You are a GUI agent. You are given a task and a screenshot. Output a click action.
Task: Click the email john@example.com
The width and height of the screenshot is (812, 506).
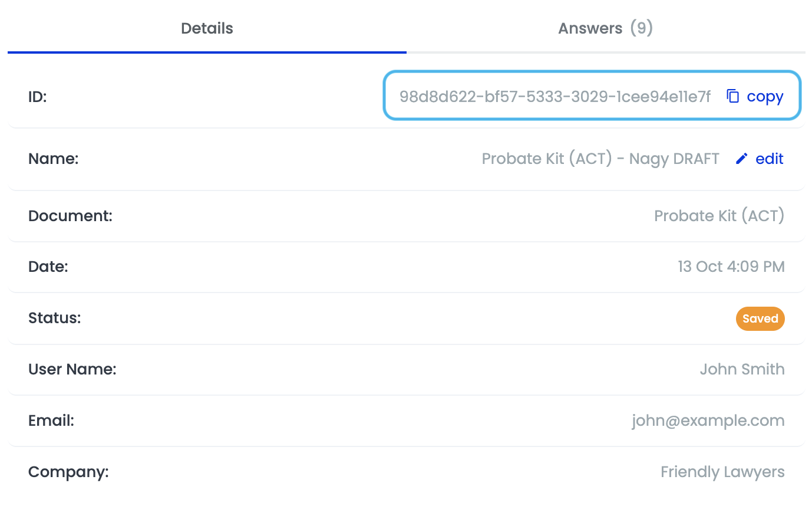tap(708, 420)
